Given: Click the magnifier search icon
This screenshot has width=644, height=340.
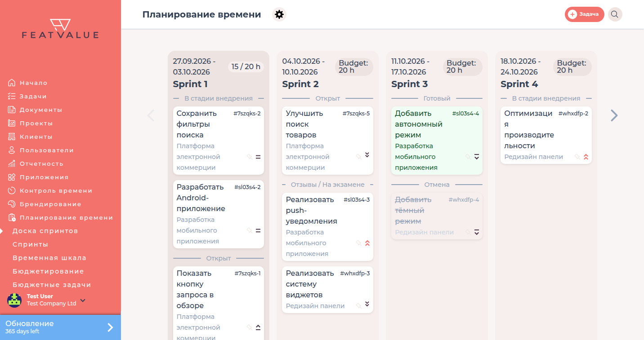Looking at the screenshot, I should click(x=615, y=14).
